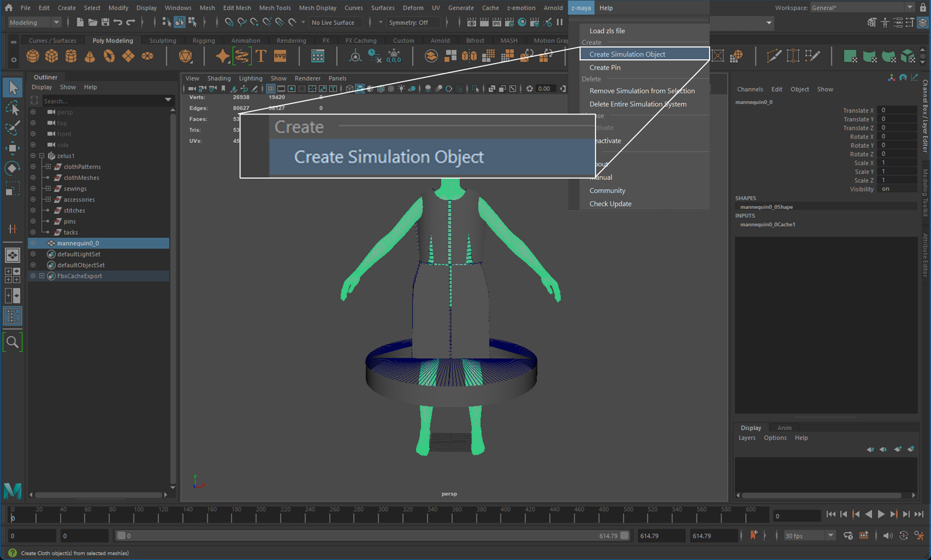Click the poly torus shelf icon
The width and height of the screenshot is (931, 560).
click(x=109, y=56)
